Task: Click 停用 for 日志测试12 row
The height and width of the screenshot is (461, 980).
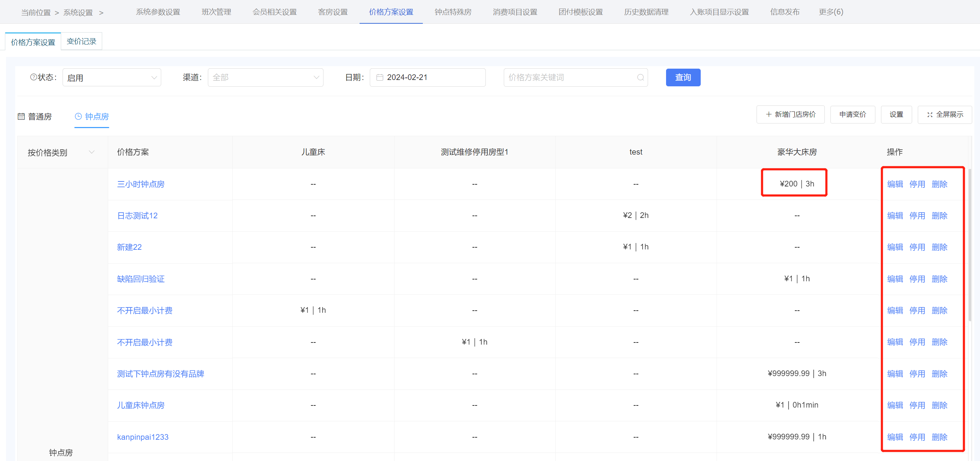Action: coord(917,216)
